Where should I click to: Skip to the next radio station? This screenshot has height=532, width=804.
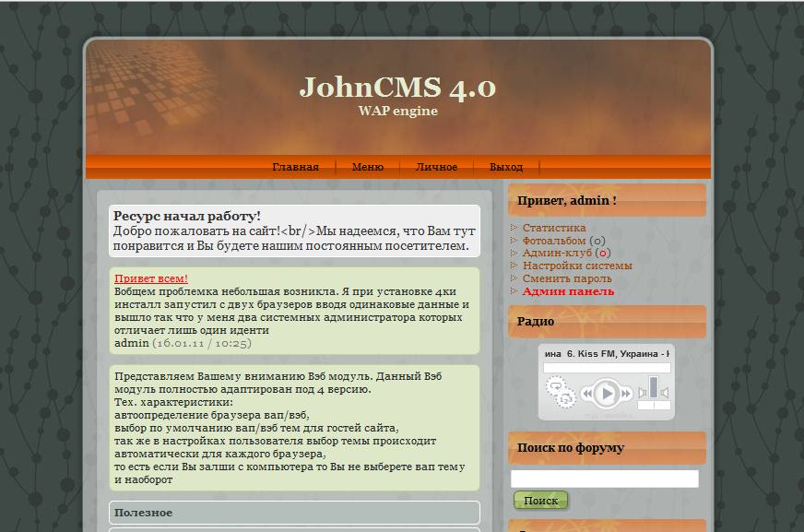tap(627, 395)
